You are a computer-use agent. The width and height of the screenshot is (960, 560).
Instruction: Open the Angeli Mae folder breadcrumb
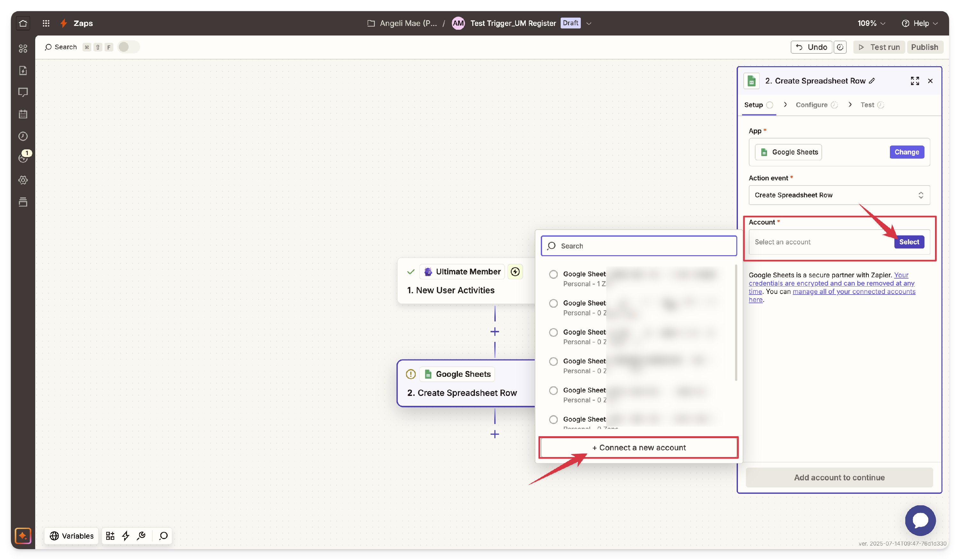pos(402,23)
